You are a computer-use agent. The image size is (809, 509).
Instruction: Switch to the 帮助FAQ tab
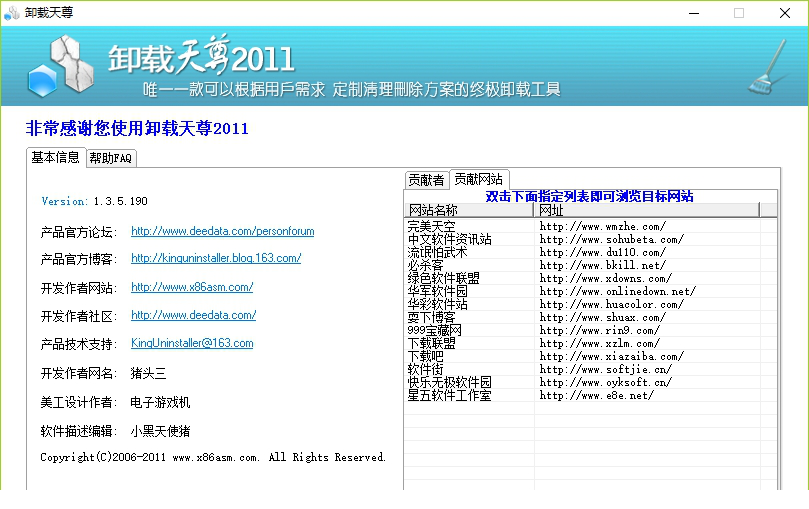point(110,158)
